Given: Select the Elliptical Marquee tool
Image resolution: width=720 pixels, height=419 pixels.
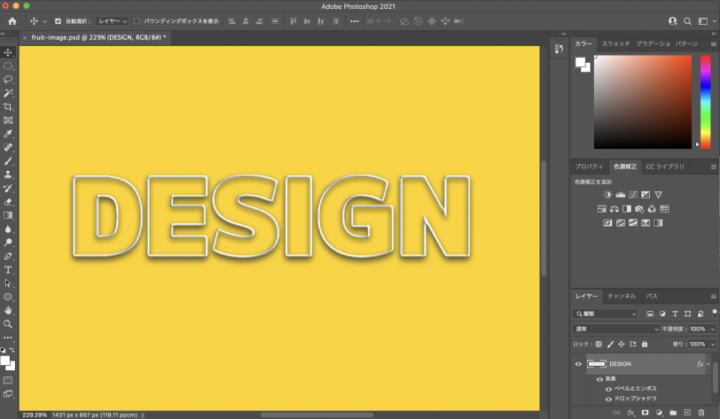Looking at the screenshot, I should (x=8, y=66).
